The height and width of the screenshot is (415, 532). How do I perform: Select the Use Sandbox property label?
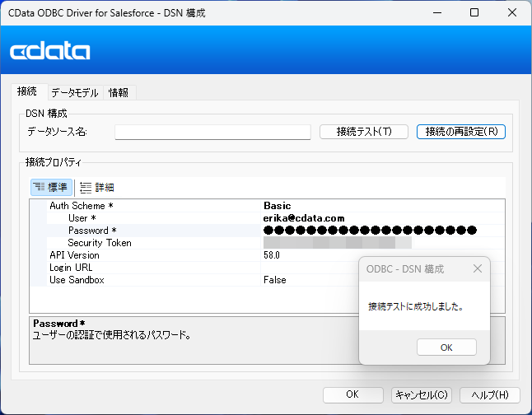pos(77,280)
